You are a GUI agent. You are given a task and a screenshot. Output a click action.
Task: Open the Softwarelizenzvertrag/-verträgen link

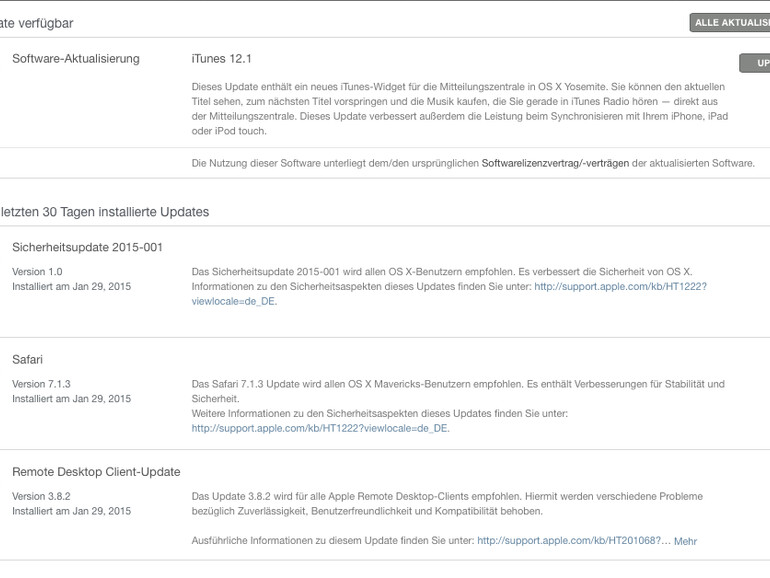[x=555, y=163]
